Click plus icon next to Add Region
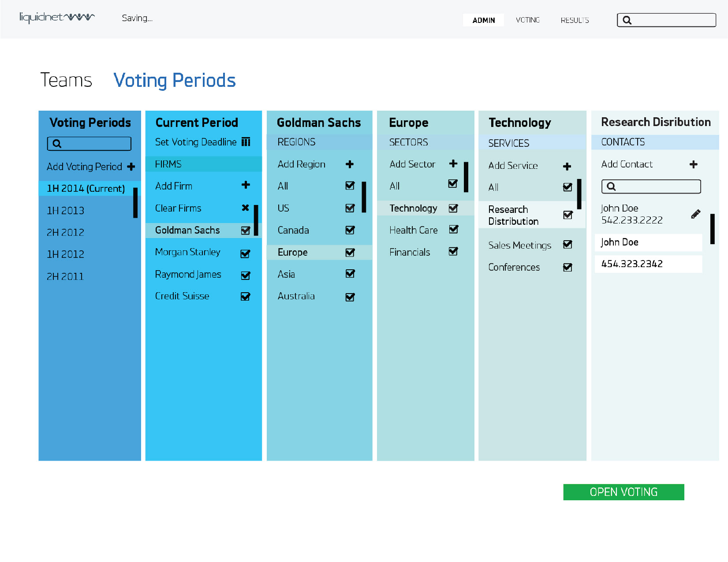The width and height of the screenshot is (728, 562). [350, 164]
